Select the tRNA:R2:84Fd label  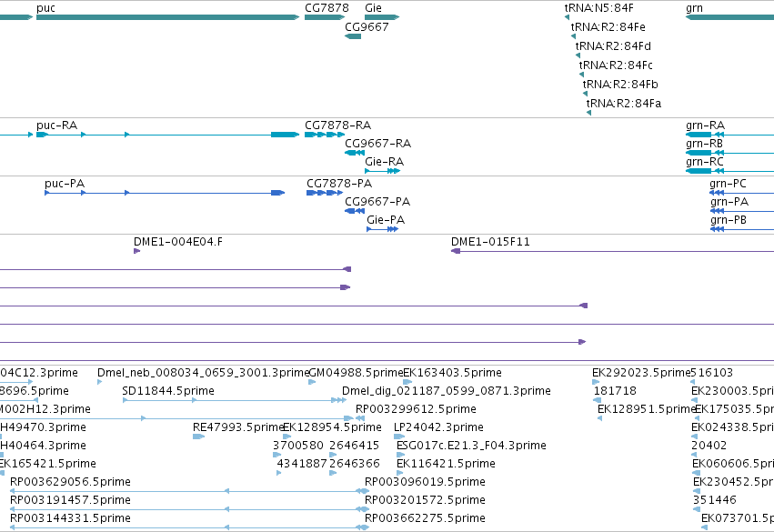613,46
